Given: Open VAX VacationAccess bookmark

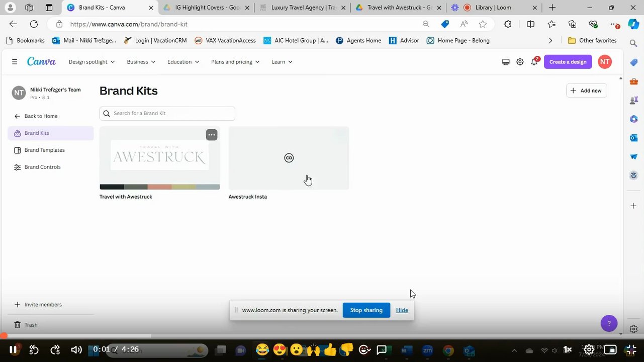Looking at the screenshot, I should pos(225,41).
